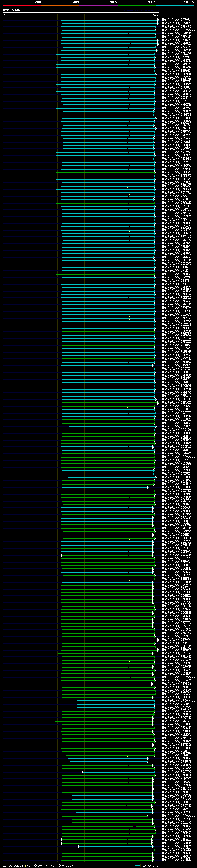The image size is (197, 868).
Task: Click the white query sequence bar
Action: [x=81, y=13]
